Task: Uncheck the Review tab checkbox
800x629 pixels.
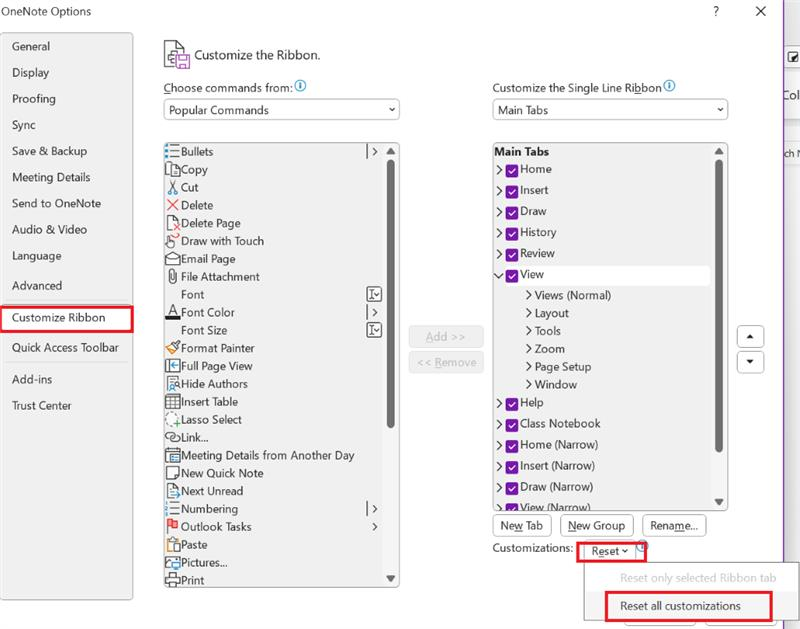Action: (512, 254)
